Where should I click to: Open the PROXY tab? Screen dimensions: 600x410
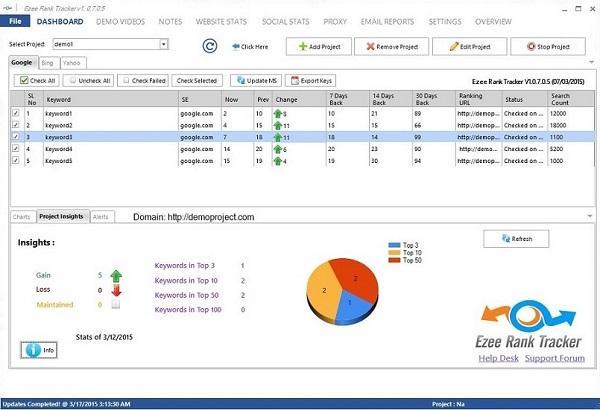click(335, 21)
